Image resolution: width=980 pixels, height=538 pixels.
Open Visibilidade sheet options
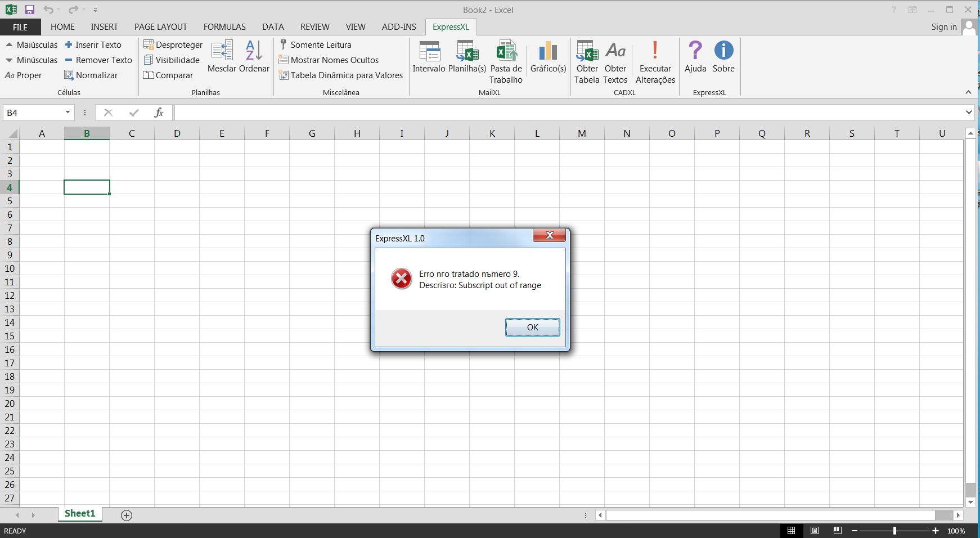(x=172, y=60)
